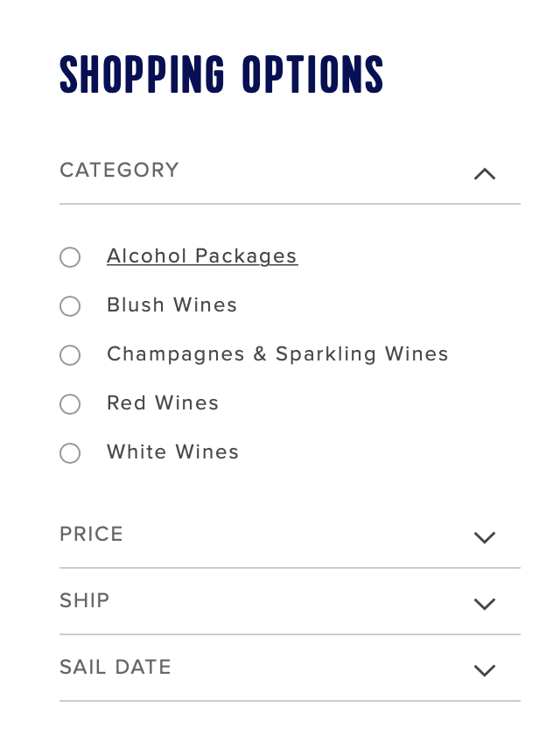The width and height of the screenshot is (560, 749).
Task: Click the Price down chevron icon
Action: pyautogui.click(x=485, y=537)
